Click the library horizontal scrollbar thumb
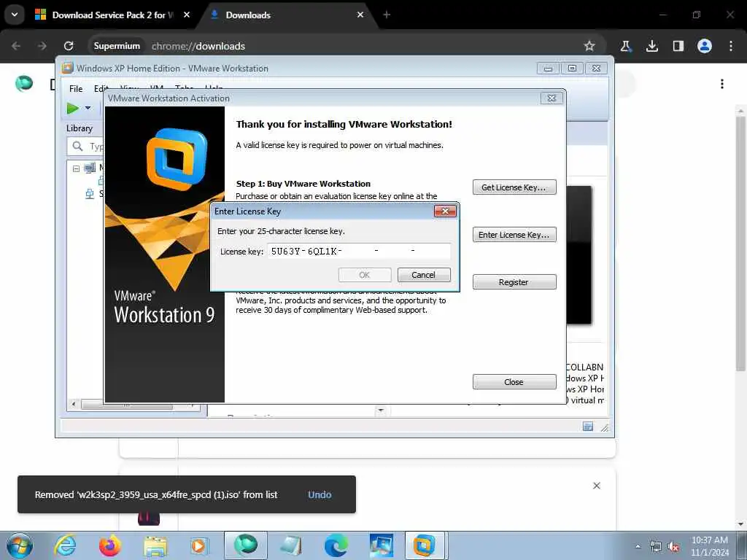The width and height of the screenshot is (747, 560). click(x=127, y=404)
